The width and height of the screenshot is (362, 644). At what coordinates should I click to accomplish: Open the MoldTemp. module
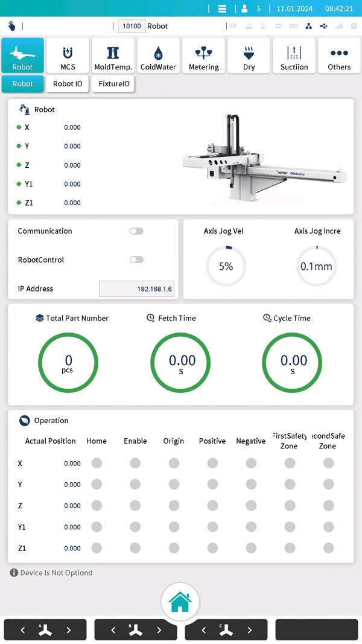[x=113, y=56]
